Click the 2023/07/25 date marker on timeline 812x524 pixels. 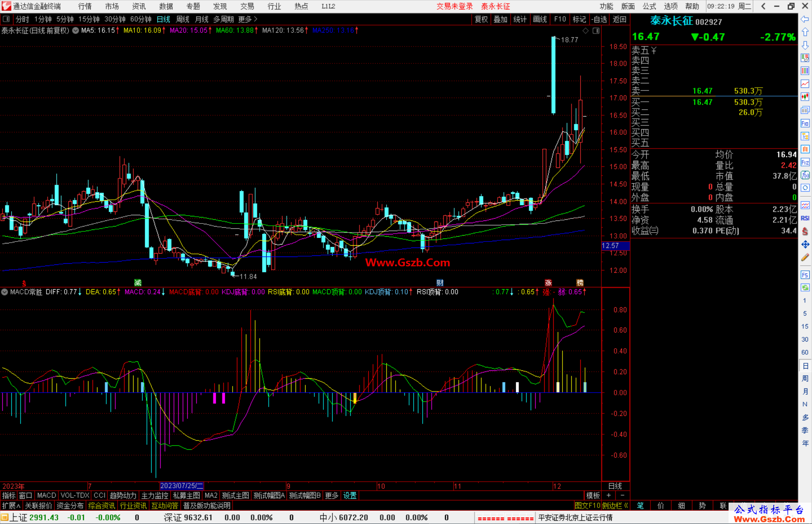(x=182, y=486)
